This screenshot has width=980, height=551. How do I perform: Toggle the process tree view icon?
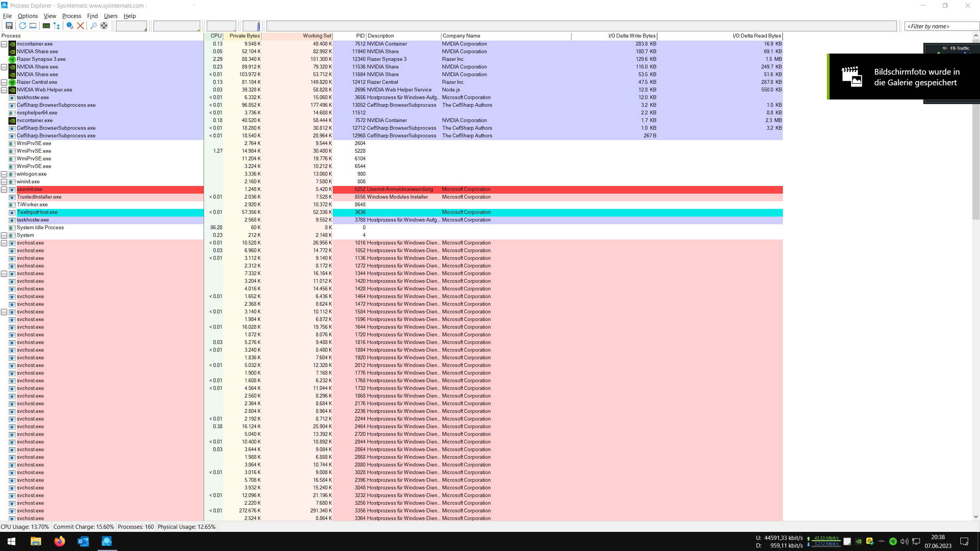click(x=57, y=26)
